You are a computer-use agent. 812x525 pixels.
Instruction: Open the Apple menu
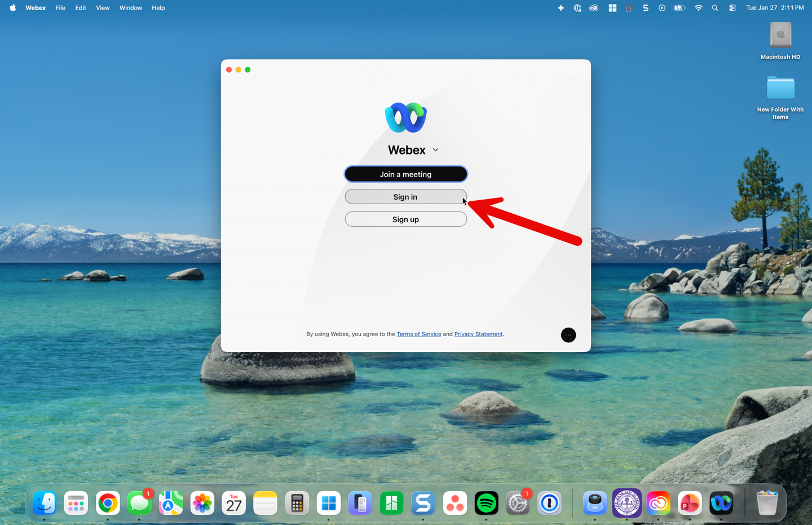[12, 8]
